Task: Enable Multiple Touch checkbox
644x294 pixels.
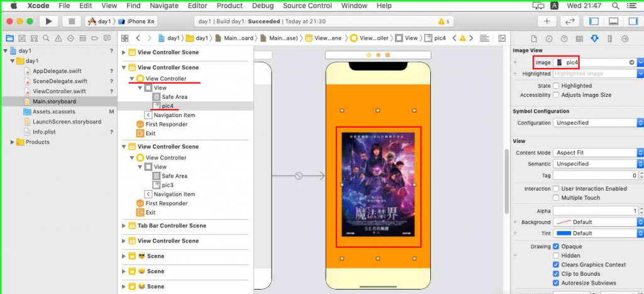Action: click(x=556, y=198)
